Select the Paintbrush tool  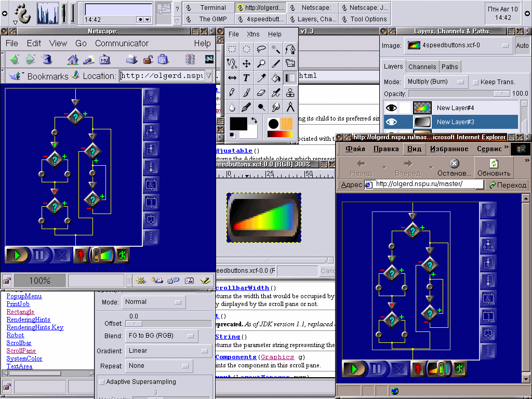tap(247, 92)
